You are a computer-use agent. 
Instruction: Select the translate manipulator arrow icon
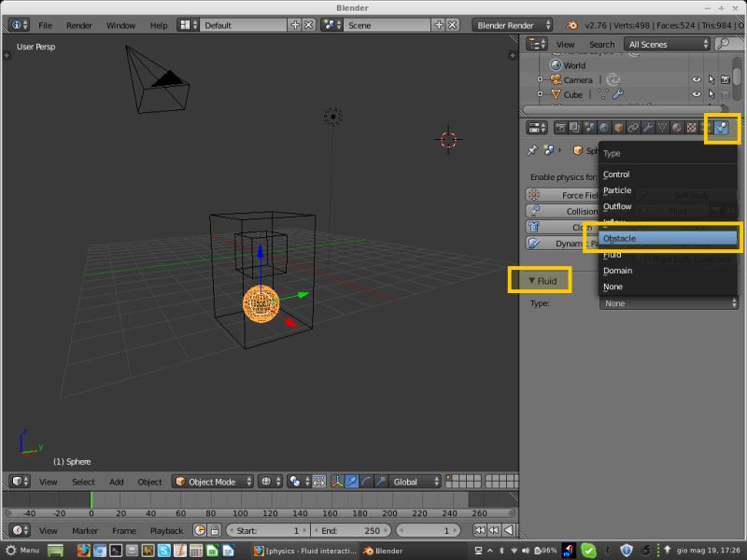point(352,482)
